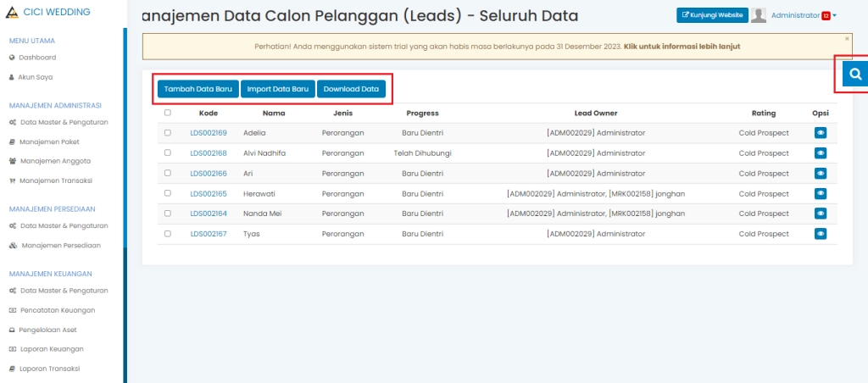Check the box for LDS002167 Tyas
Screen dimensions: 868x383
[x=168, y=234]
